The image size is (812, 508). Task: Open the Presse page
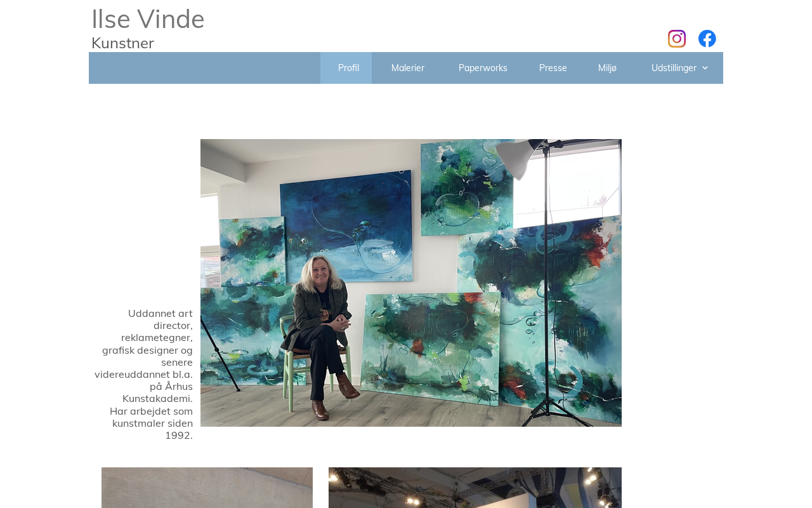pyautogui.click(x=553, y=68)
